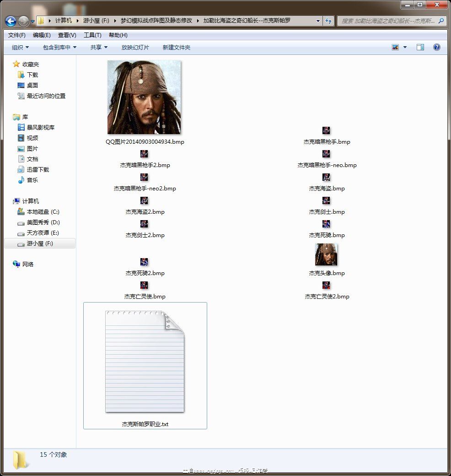Open 下载 folder in favorites
This screenshot has height=476, width=451.
click(x=32, y=75)
